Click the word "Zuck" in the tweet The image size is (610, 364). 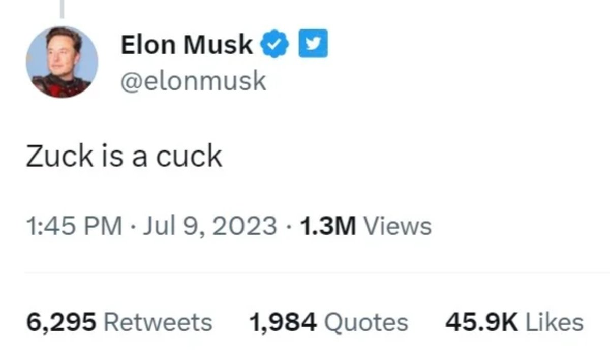(51, 156)
